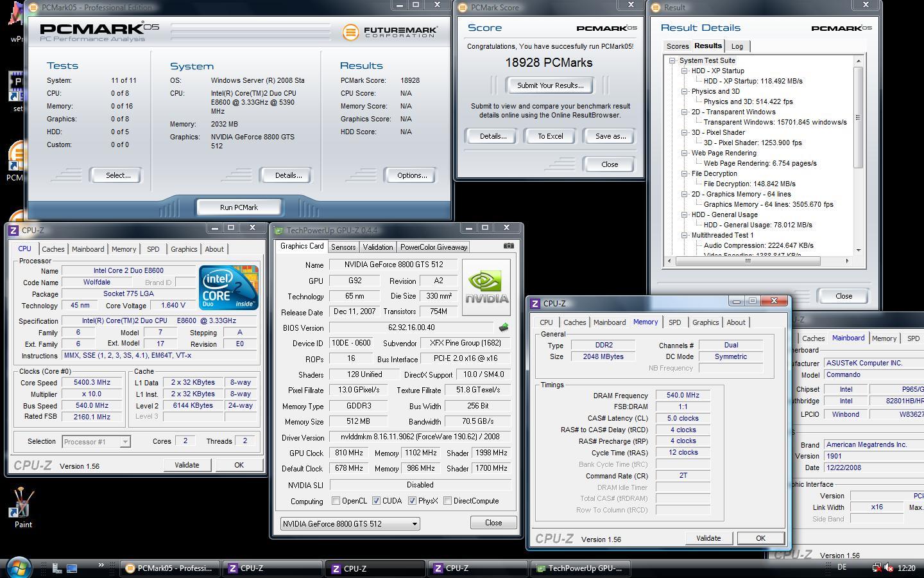Image resolution: width=924 pixels, height=578 pixels.
Task: Select the Transparent Windows 15701.845 result row
Action: coord(775,122)
